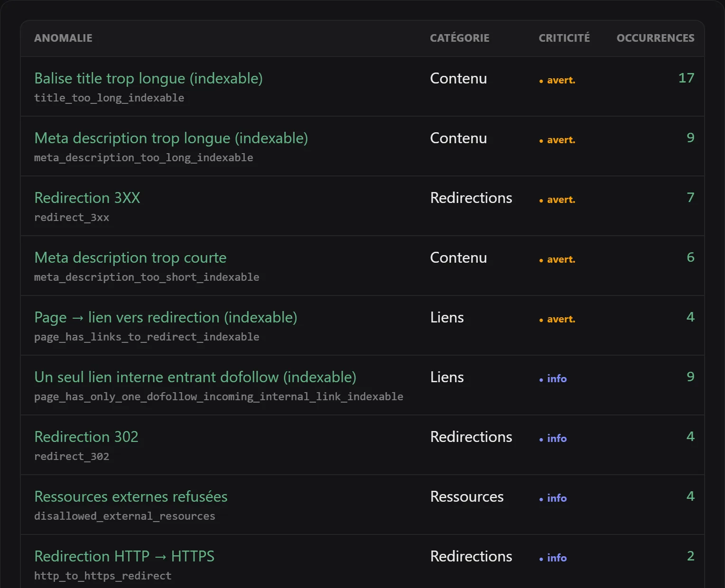Click 'avert.' badge in Balise title row
The height and width of the screenshot is (588, 725).
coord(557,81)
